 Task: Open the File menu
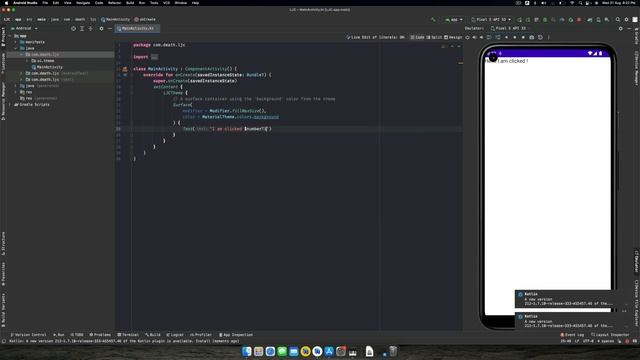coord(45,3)
